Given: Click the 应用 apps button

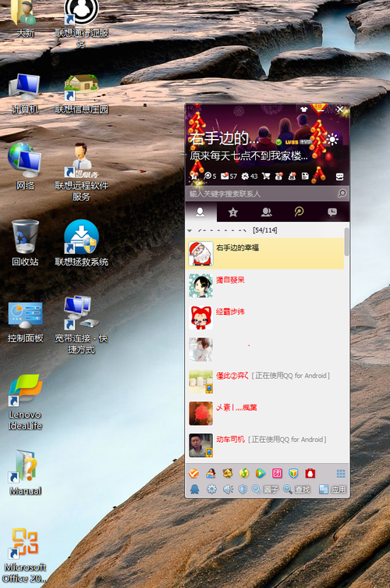Looking at the screenshot, I should click(332, 490).
